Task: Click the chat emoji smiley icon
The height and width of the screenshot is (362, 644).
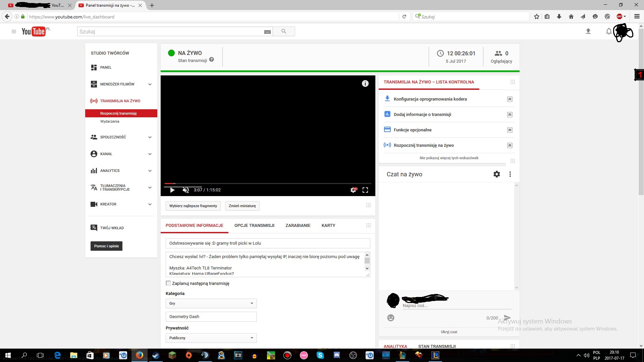Action: point(390,318)
